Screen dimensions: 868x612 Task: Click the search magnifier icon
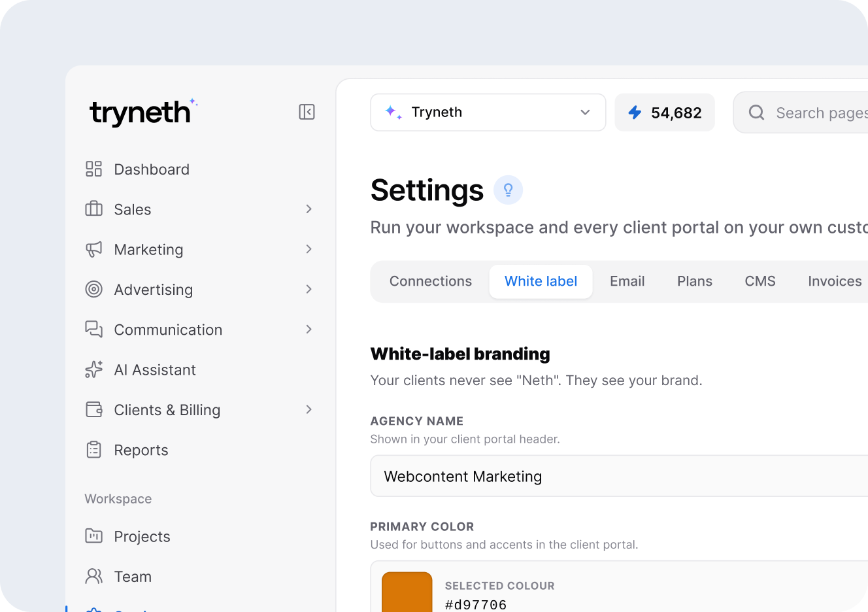click(x=756, y=112)
